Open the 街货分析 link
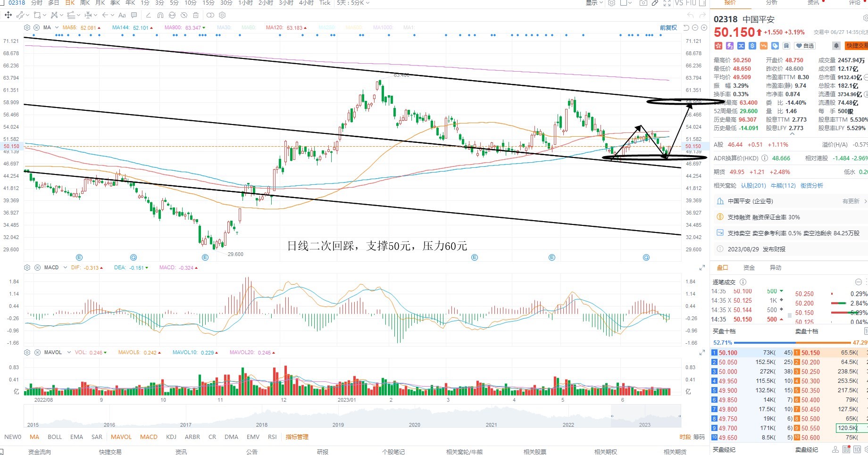The height and width of the screenshot is (455, 868). (x=812, y=186)
